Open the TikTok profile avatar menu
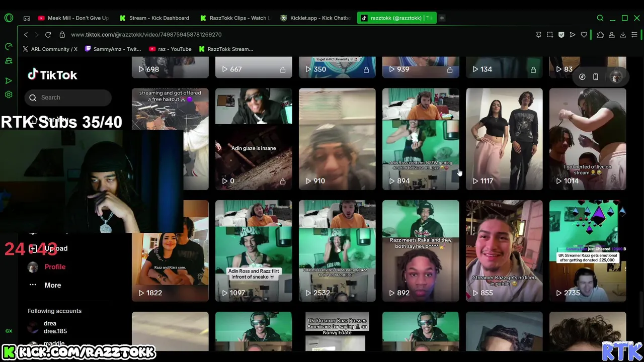 (616, 77)
